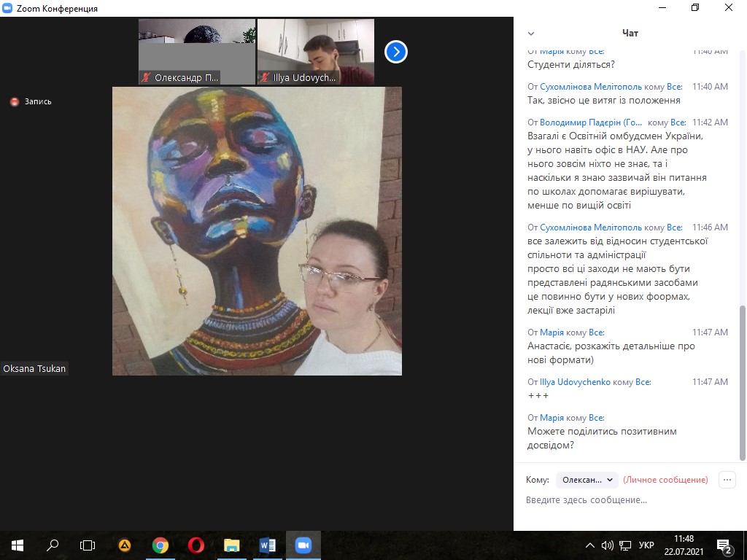Open Opera browser from the taskbar
This screenshot has height=560, width=747.
pos(196,545)
